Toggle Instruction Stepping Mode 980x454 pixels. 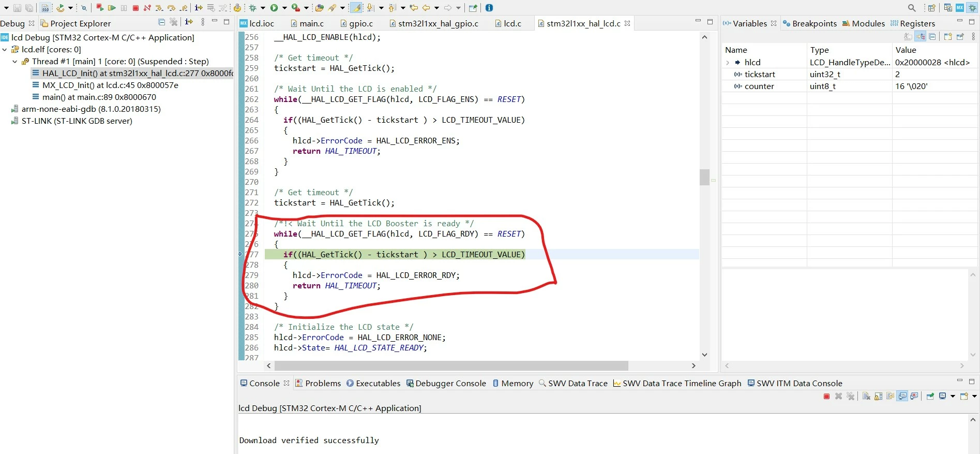(199, 8)
